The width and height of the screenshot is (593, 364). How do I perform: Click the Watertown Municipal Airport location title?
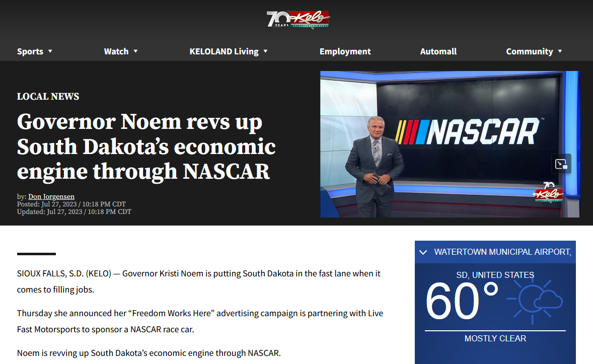pos(502,252)
